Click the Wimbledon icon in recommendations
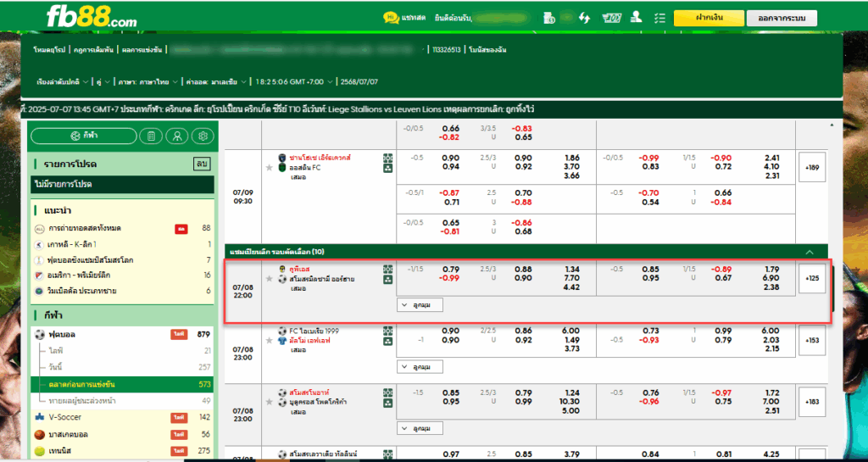 click(39, 291)
